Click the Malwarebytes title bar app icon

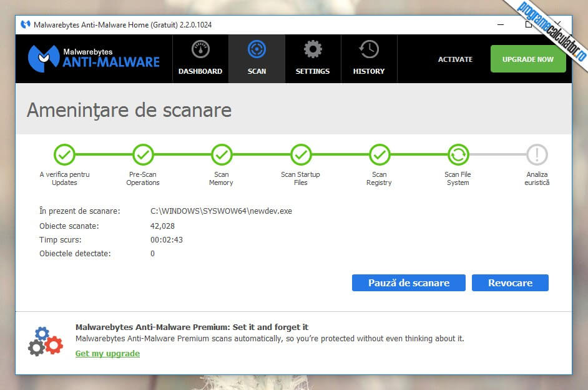tap(25, 25)
